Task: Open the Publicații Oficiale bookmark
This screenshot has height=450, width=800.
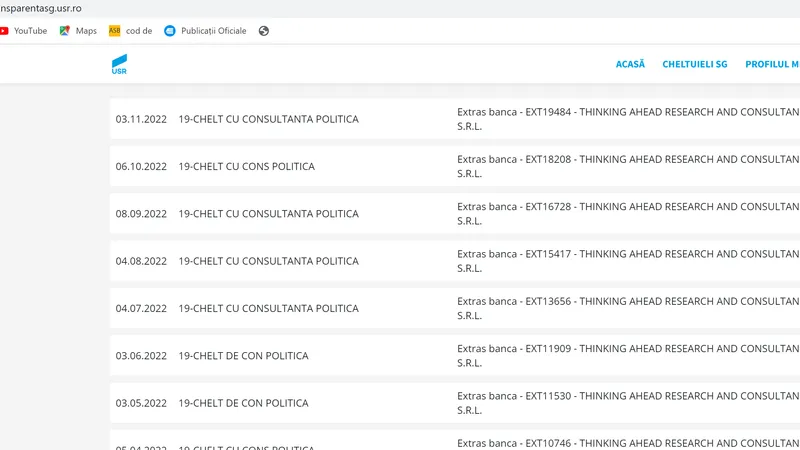Action: click(205, 31)
